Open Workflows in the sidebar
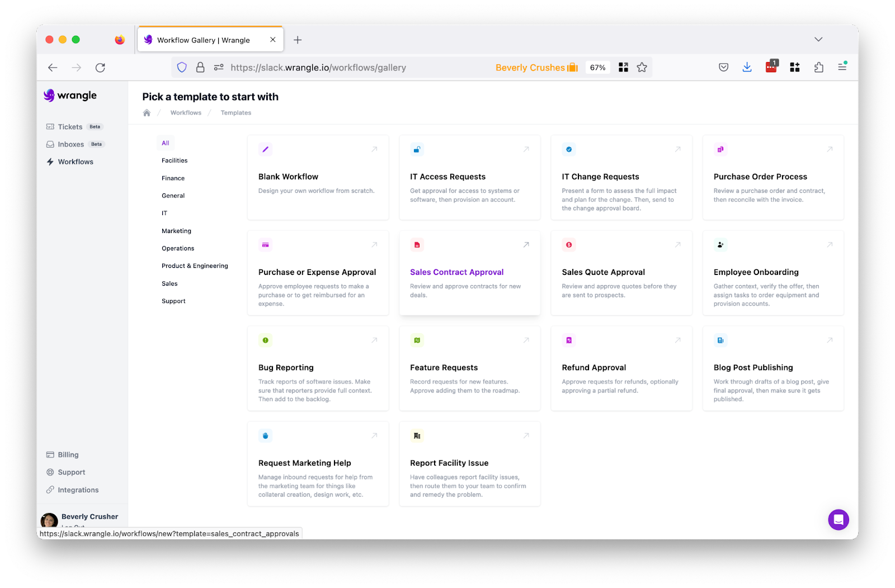The image size is (895, 588). (70, 162)
